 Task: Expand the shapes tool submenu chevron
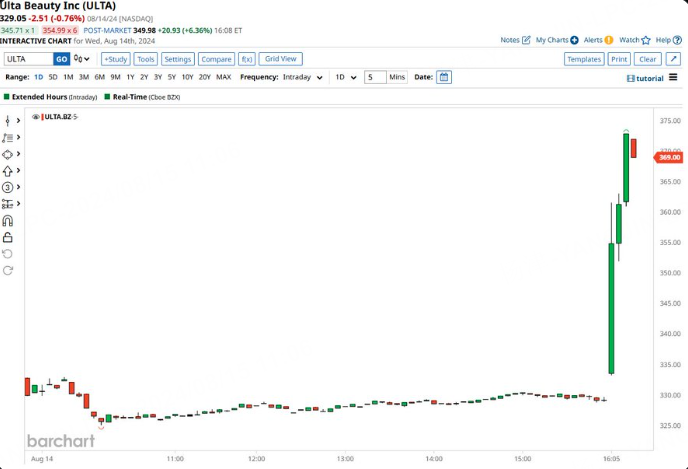[x=18, y=154]
